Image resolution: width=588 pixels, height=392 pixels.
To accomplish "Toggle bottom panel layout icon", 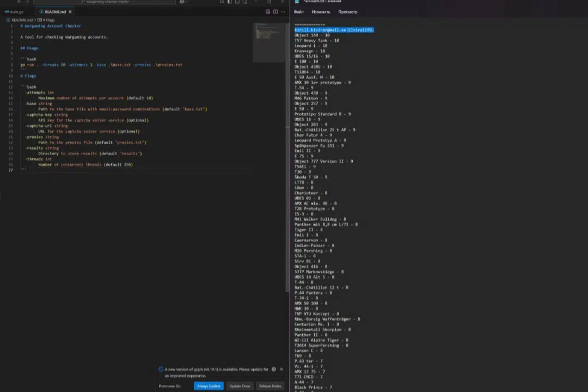I will click(237, 2).
